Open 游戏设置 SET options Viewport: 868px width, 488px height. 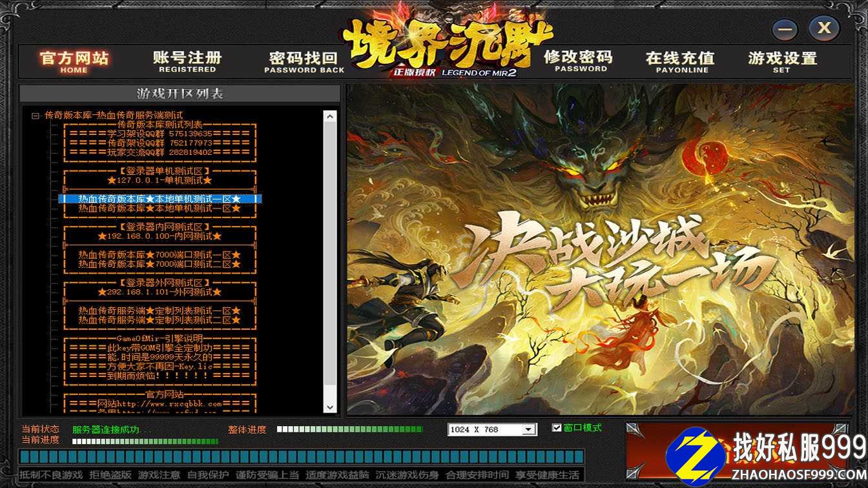pyautogui.click(x=782, y=61)
